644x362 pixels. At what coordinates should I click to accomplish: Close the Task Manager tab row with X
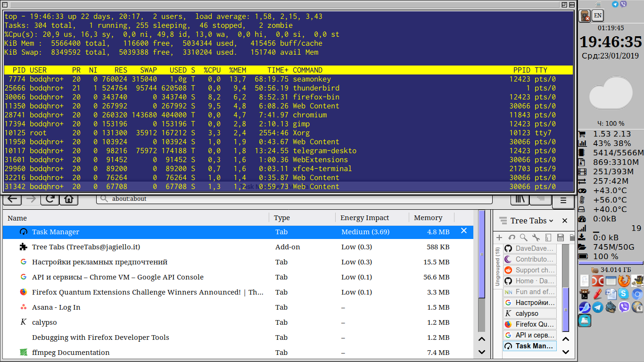pos(464,231)
